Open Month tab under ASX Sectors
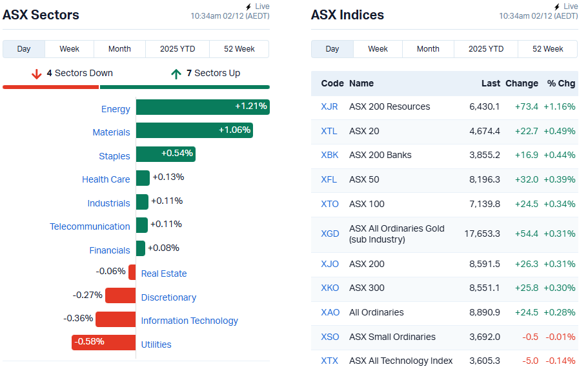588x369 pixels. tap(119, 49)
